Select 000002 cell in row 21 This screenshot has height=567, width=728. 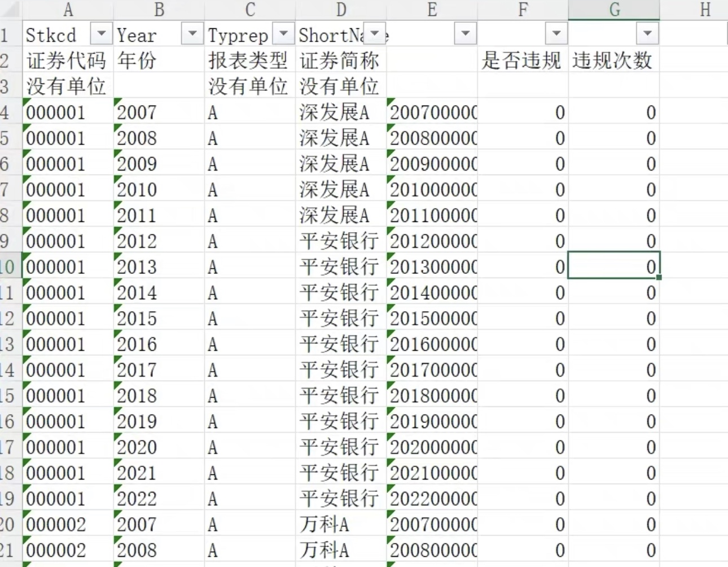point(68,550)
